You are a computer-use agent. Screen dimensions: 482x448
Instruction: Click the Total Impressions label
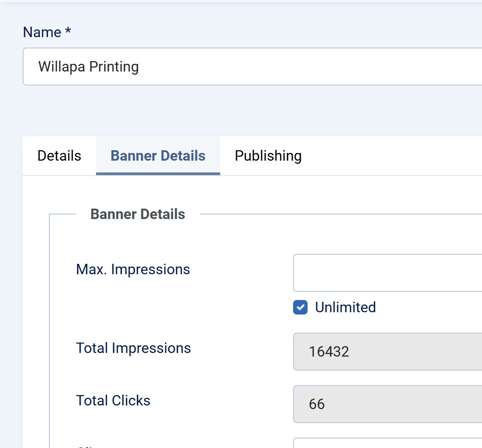pyautogui.click(x=133, y=348)
